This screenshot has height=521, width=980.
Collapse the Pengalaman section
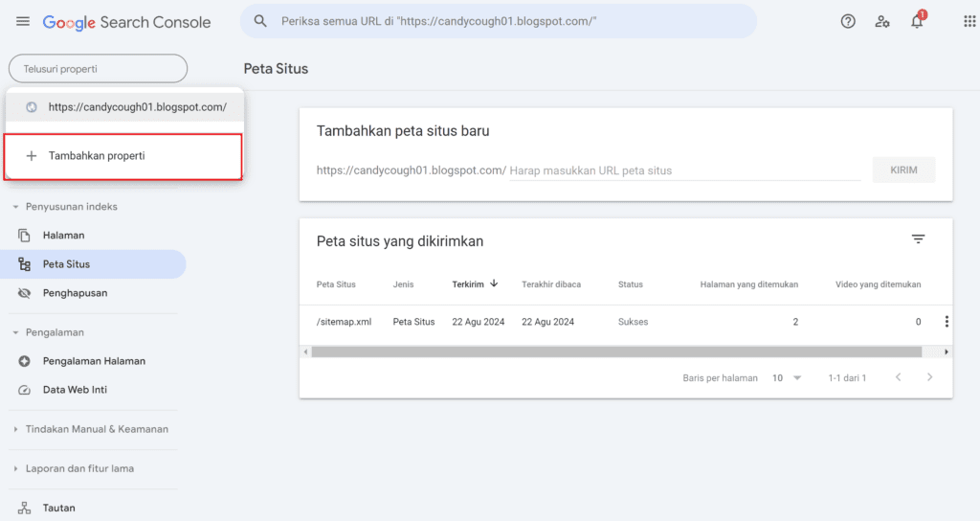[x=15, y=332]
